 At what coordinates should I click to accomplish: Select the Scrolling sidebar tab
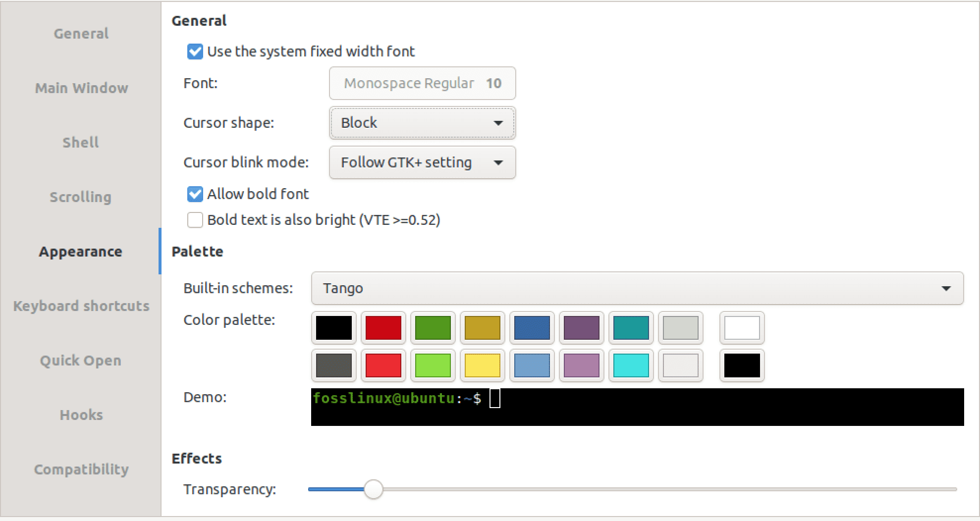click(81, 197)
